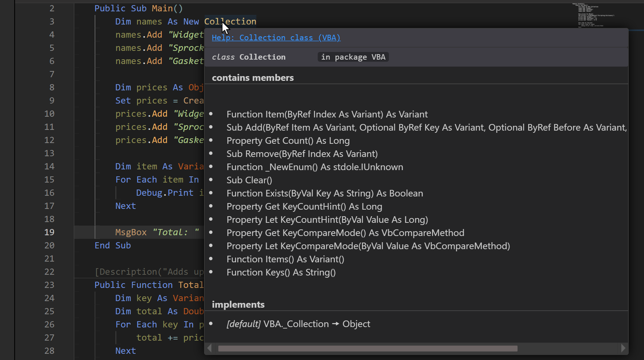644x360 pixels.
Task: Click '[default] VBA._Collection → Object' entry
Action: point(298,324)
